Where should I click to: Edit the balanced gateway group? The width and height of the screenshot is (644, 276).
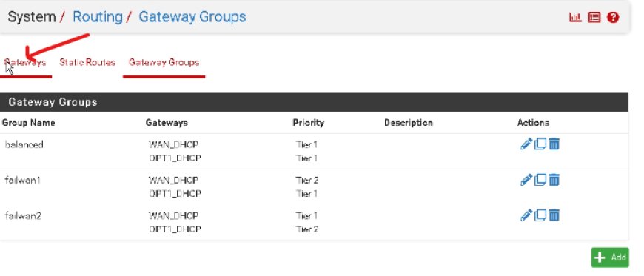[526, 144]
